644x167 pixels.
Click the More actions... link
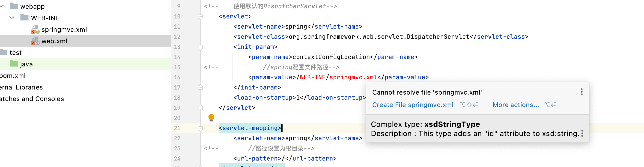[516, 105]
